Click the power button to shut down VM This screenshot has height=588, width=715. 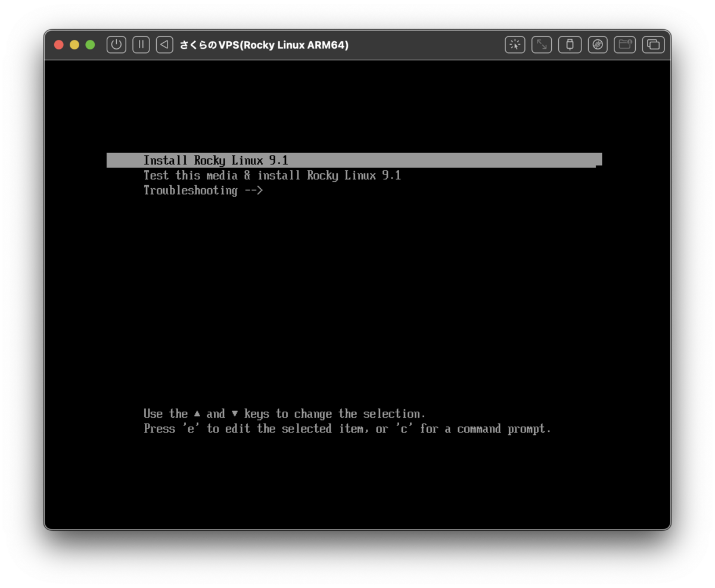(116, 45)
